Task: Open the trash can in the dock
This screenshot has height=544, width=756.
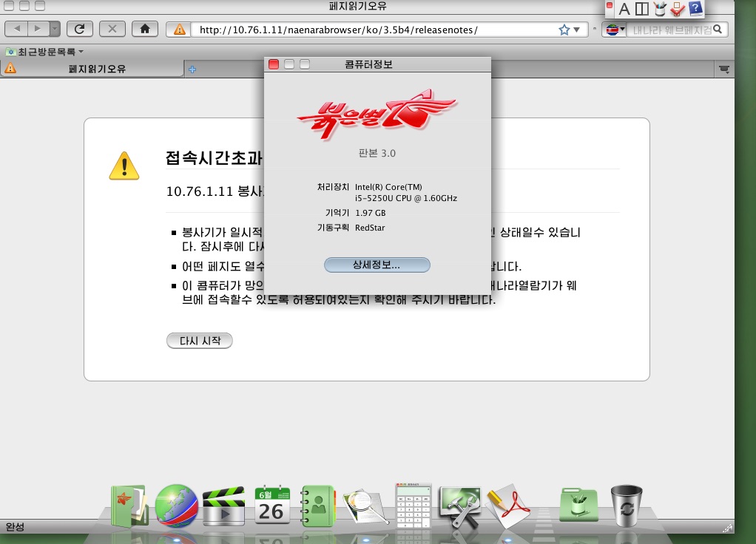Action: [627, 506]
